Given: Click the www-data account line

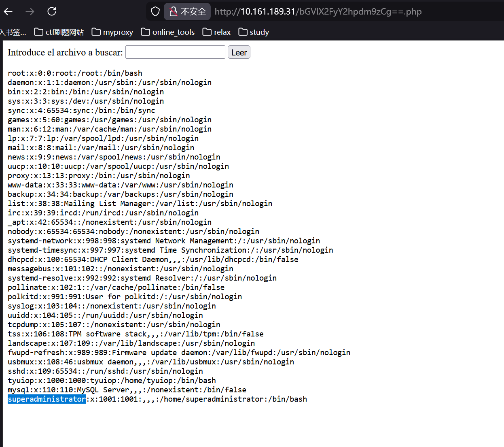Looking at the screenshot, I should pyautogui.click(x=120, y=185).
